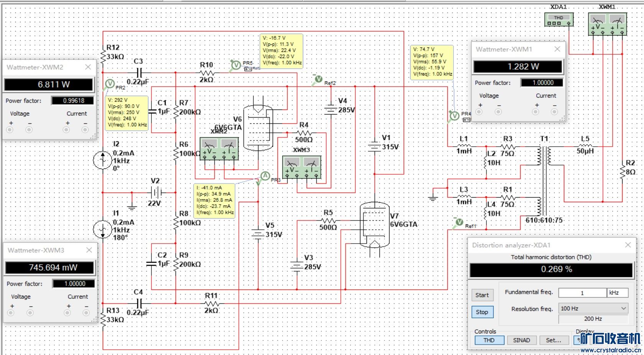The image size is (644, 355).
Task: Select the PR3 current probe marker
Action: [x=265, y=176]
